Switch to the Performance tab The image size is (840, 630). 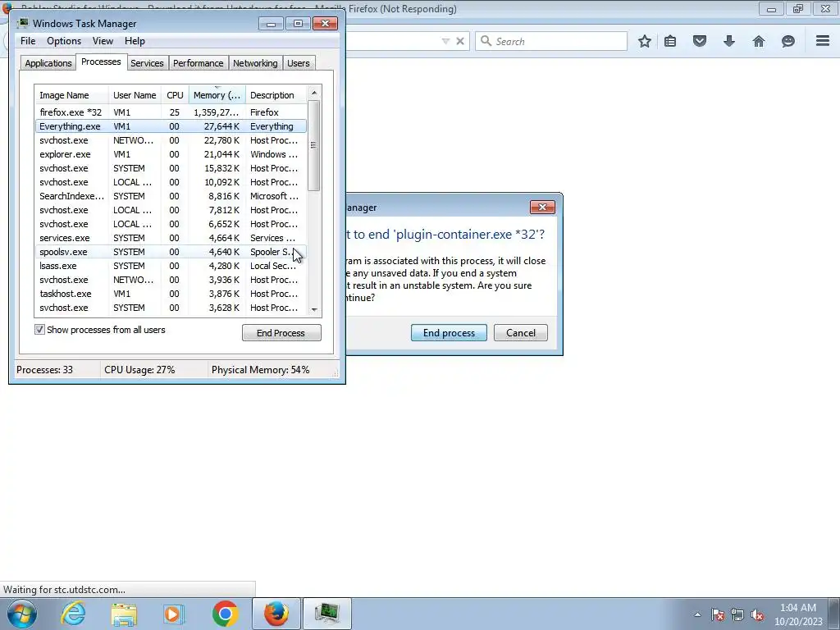point(199,63)
